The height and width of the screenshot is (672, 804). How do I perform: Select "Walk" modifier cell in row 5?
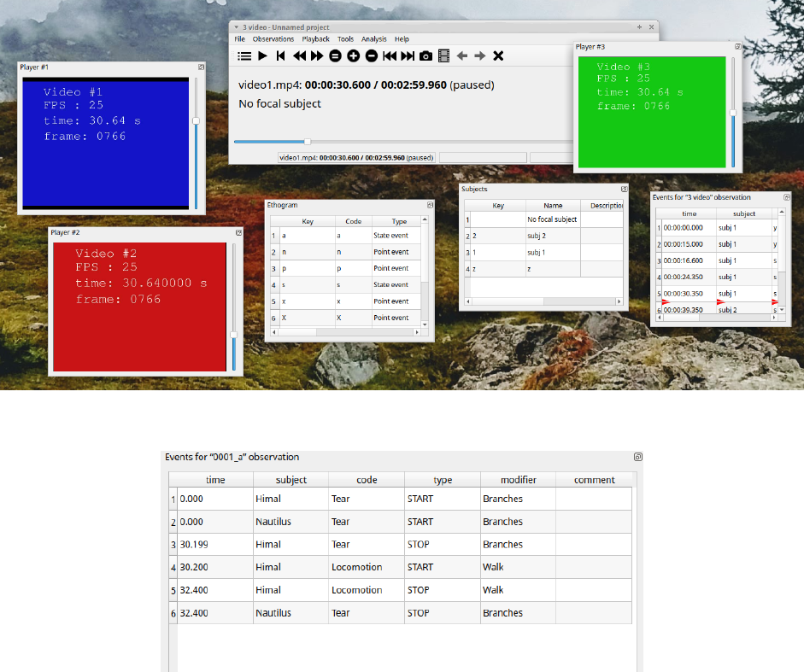(518, 590)
